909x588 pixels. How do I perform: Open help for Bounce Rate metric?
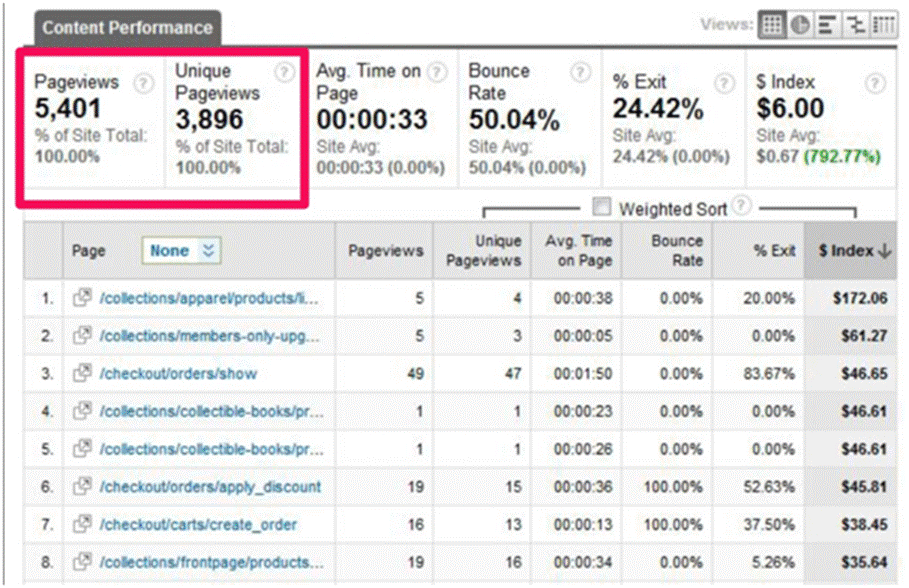(x=580, y=72)
